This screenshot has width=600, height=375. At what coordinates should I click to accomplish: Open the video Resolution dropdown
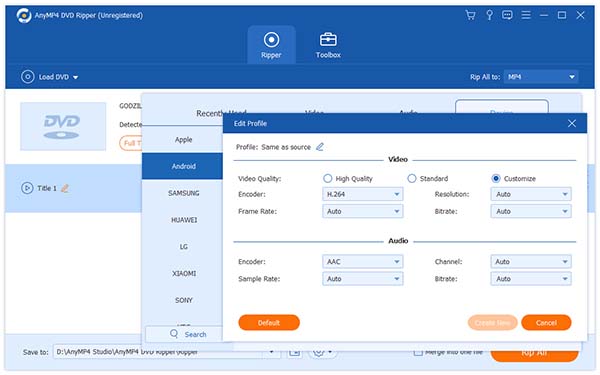click(x=531, y=194)
